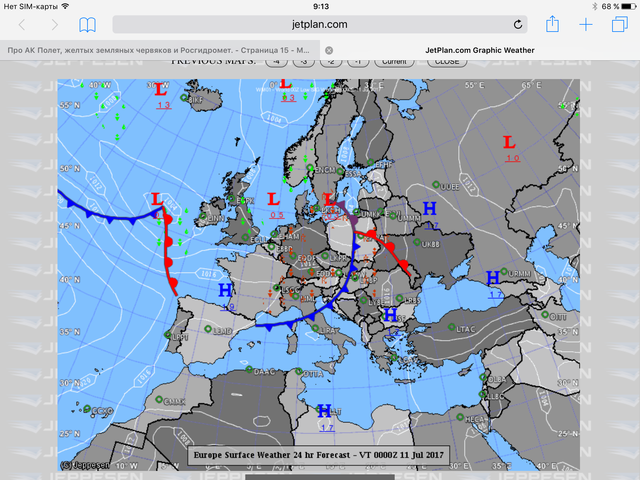Load previous map -2
The width and height of the screenshot is (640, 480).
(332, 61)
